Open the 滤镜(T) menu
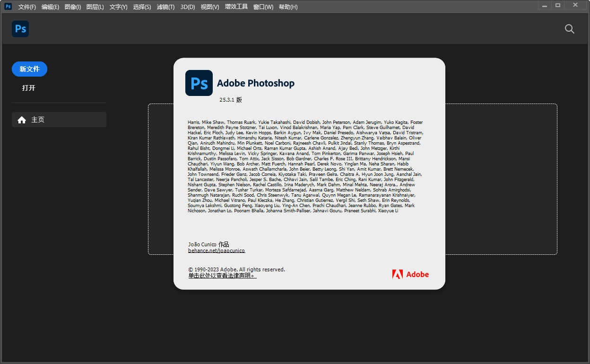The height and width of the screenshot is (364, 590). tap(165, 7)
